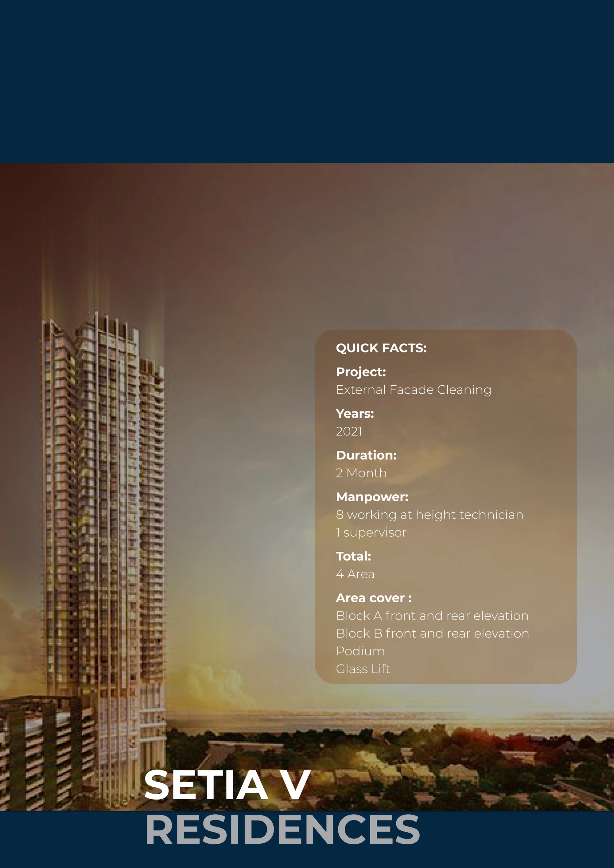Click the 2 Month duration value
Viewport: 614px width, 868px height.
point(361,473)
